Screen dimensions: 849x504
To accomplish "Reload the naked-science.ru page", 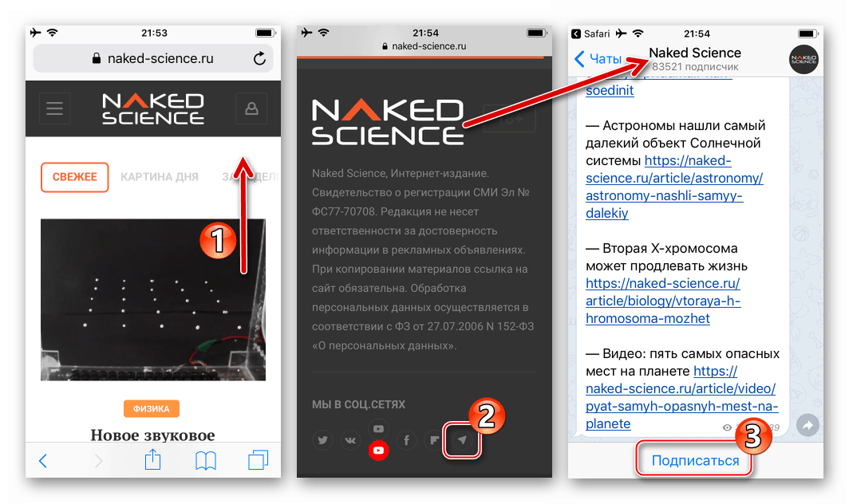I will coord(259,58).
